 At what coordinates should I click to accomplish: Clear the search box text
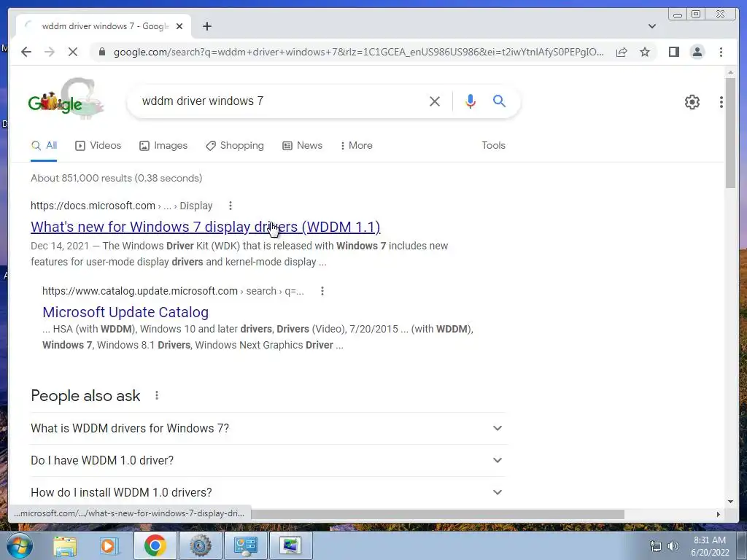click(x=435, y=101)
